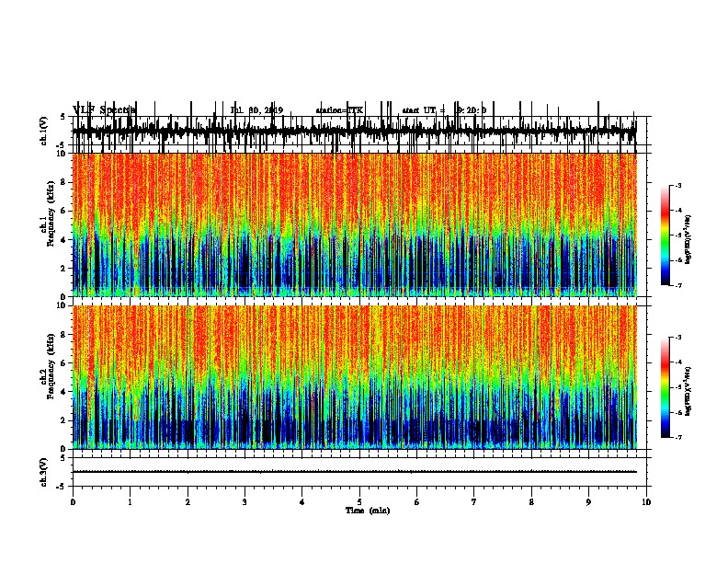
Task: Click time-axis tick label '3'
Action: [x=245, y=501]
